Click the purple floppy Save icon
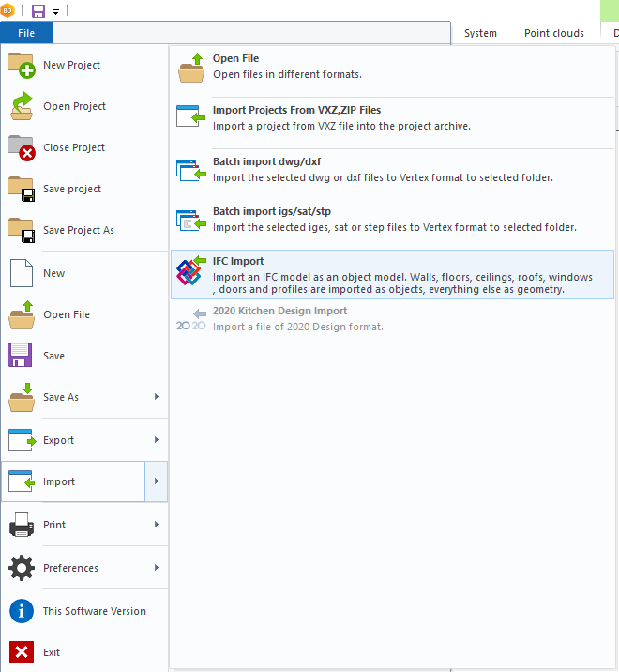The height and width of the screenshot is (672, 619). [20, 355]
